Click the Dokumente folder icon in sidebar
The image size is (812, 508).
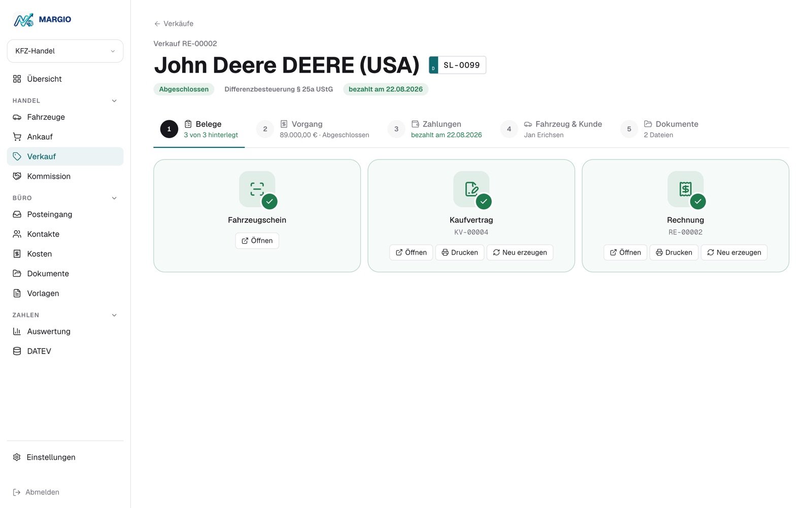(17, 273)
